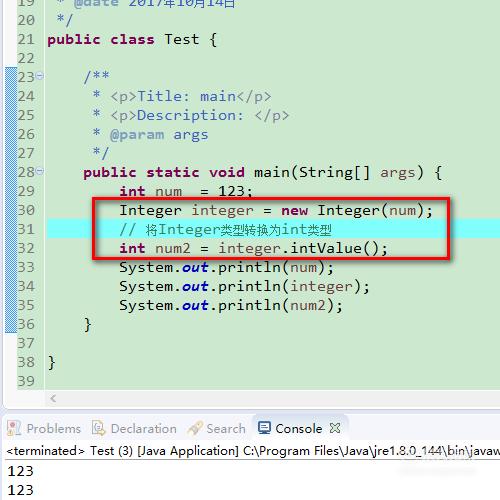Click line number 21 in the gutter
This screenshot has height=500, width=500.
click(26, 40)
